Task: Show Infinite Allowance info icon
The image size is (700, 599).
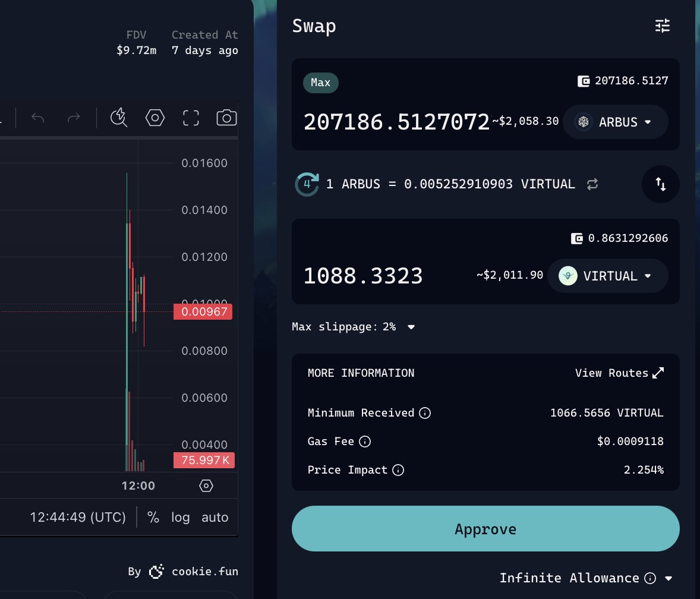Action: pos(650,578)
